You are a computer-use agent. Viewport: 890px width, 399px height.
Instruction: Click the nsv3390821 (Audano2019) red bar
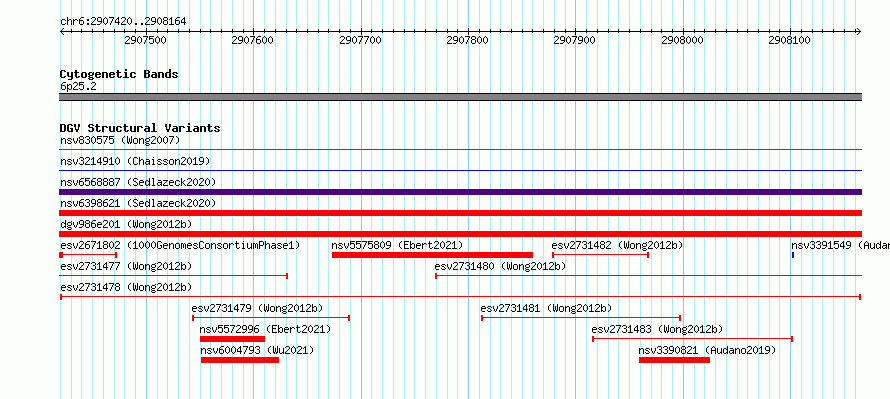pyautogui.click(x=674, y=360)
